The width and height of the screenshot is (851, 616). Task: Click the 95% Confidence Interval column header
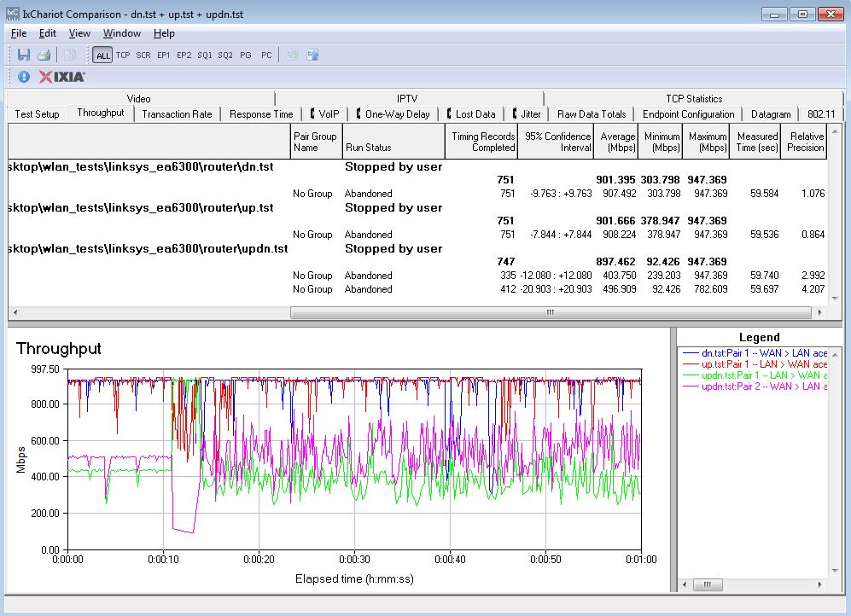coord(556,142)
